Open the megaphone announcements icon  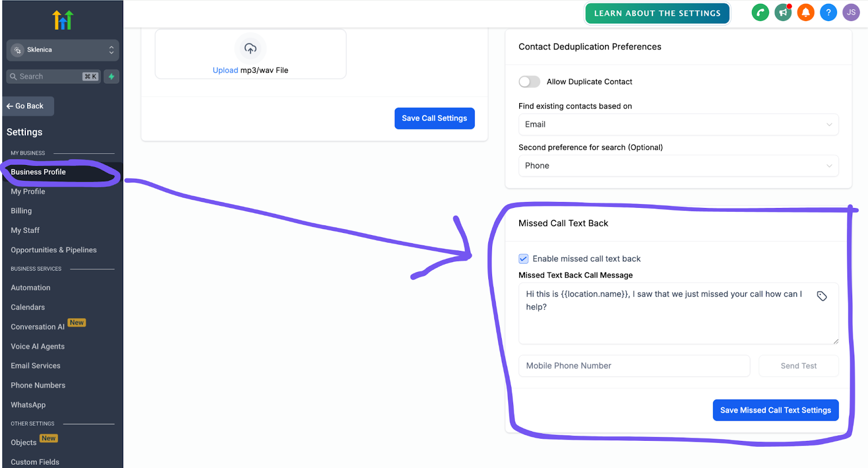coord(783,12)
